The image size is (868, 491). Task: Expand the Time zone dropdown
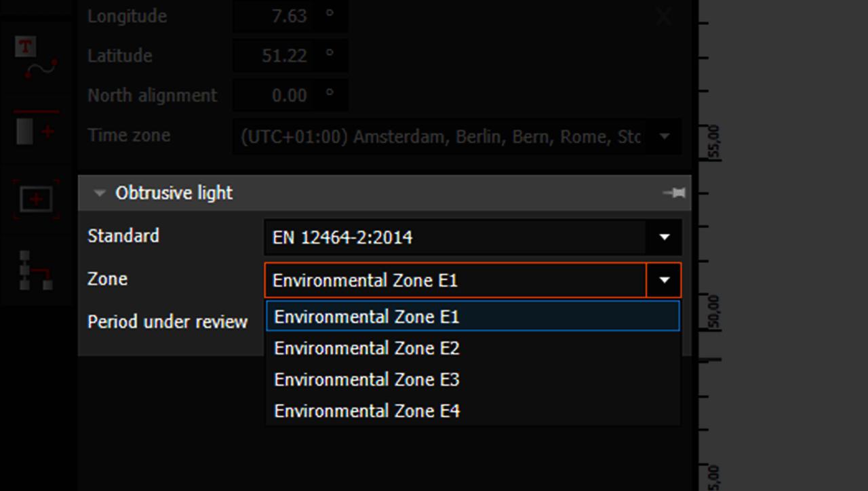pyautogui.click(x=665, y=137)
